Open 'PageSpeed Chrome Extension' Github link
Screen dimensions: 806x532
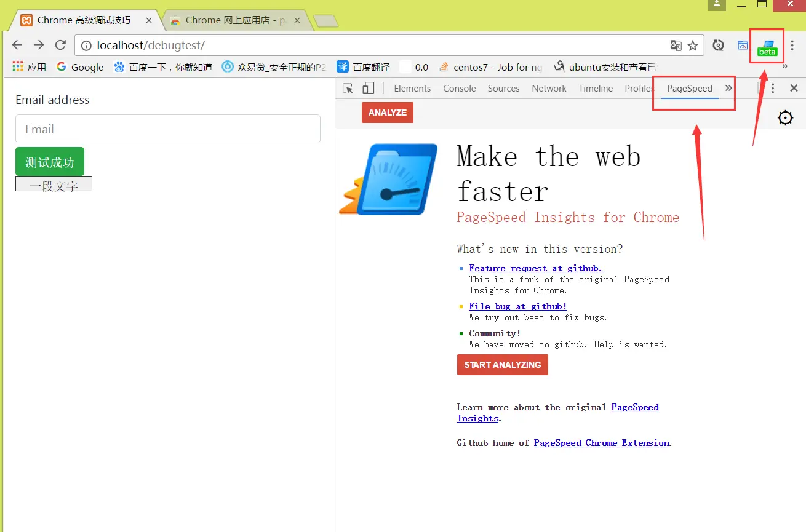point(602,443)
